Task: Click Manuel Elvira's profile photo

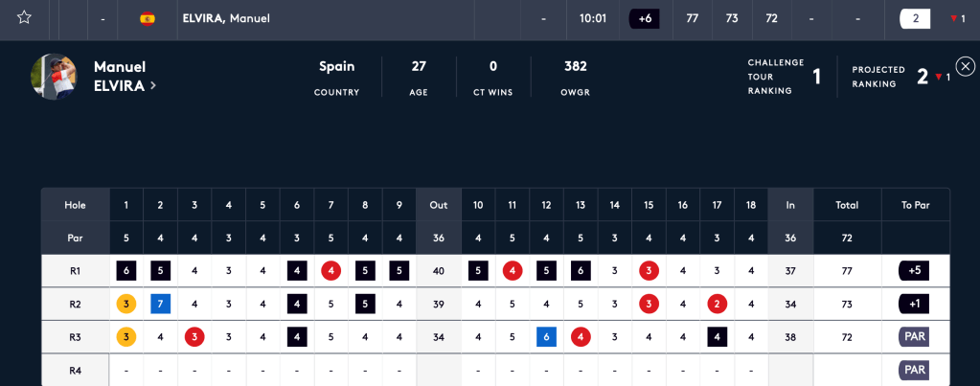Action: [54, 77]
